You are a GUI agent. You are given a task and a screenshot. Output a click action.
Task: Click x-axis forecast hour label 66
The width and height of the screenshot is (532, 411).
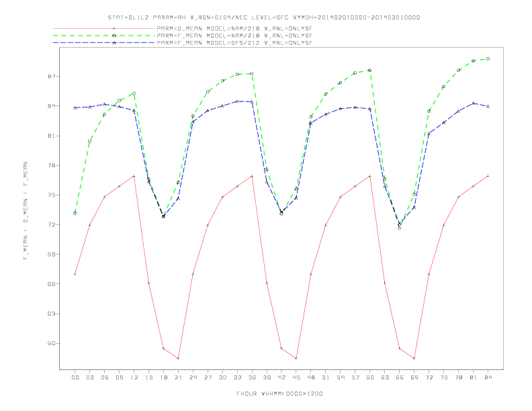click(x=400, y=377)
